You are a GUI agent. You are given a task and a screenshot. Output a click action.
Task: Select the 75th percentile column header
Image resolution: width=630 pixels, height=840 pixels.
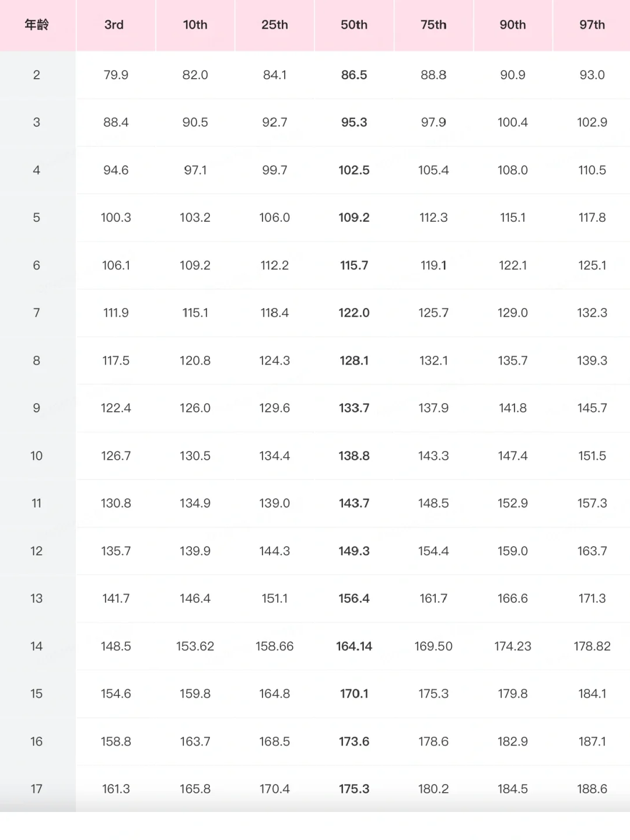[x=433, y=25]
